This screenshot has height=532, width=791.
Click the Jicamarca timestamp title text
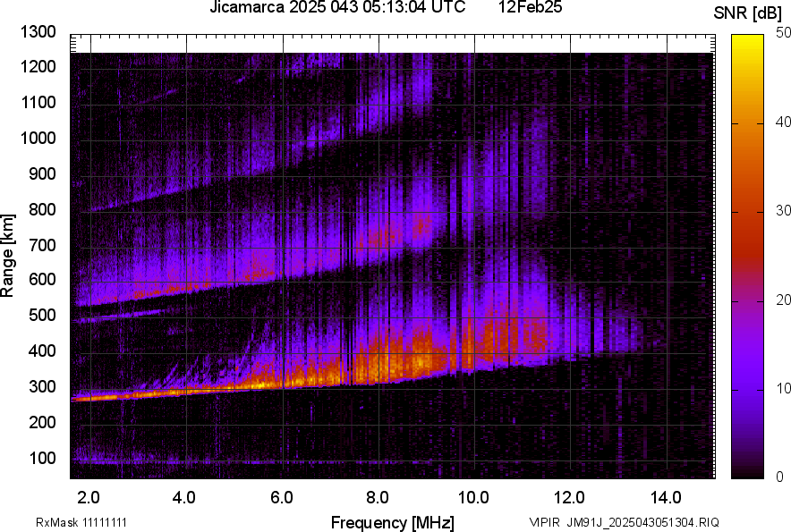pos(337,9)
